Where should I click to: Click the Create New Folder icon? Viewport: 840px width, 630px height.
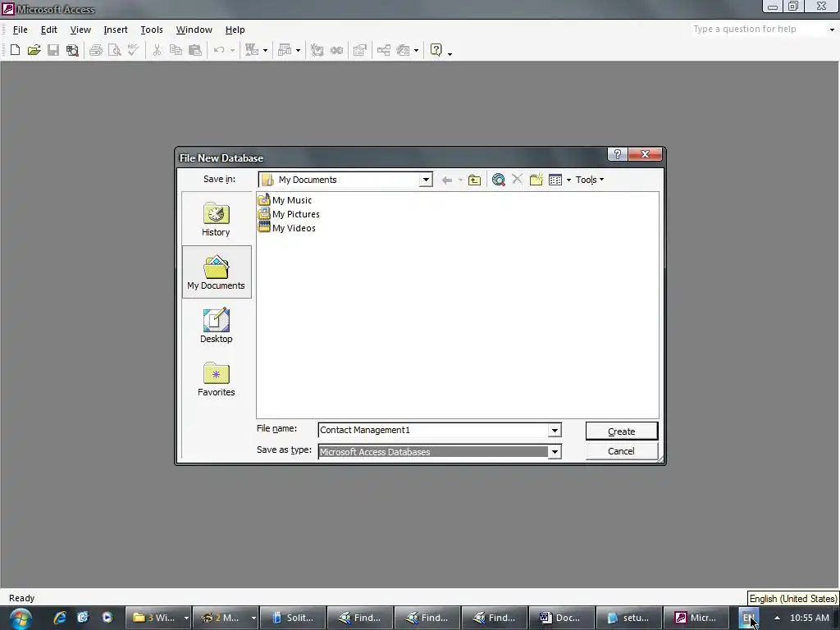point(536,180)
